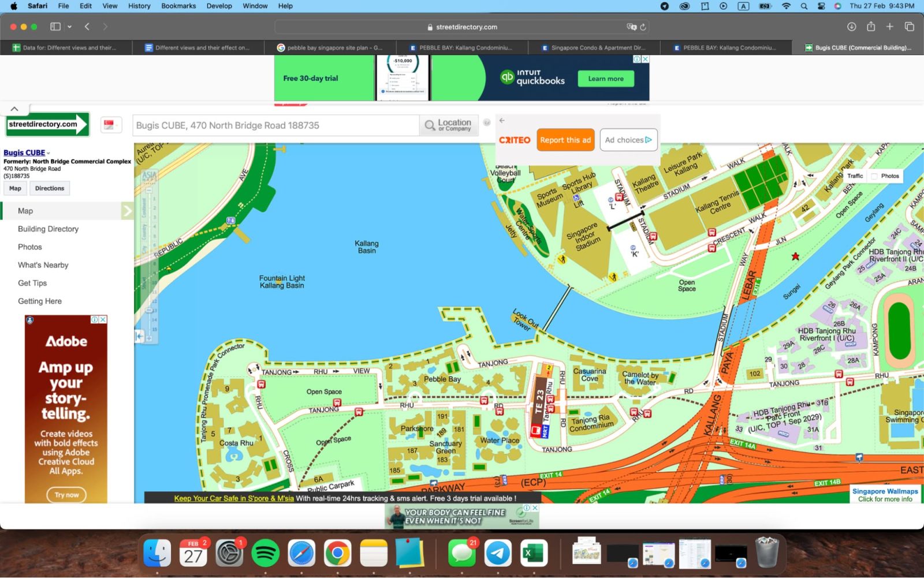Toggle the Traffic checkbox on the map
The height and width of the screenshot is (578, 924).
(855, 176)
